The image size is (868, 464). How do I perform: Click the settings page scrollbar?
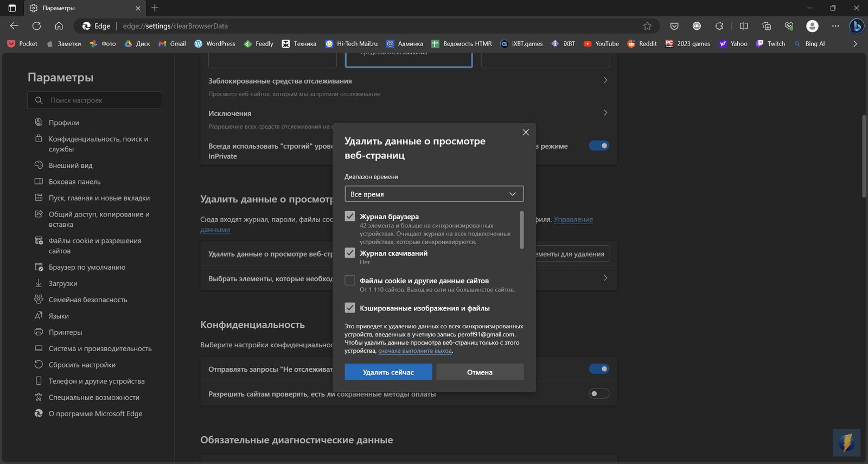click(864, 156)
